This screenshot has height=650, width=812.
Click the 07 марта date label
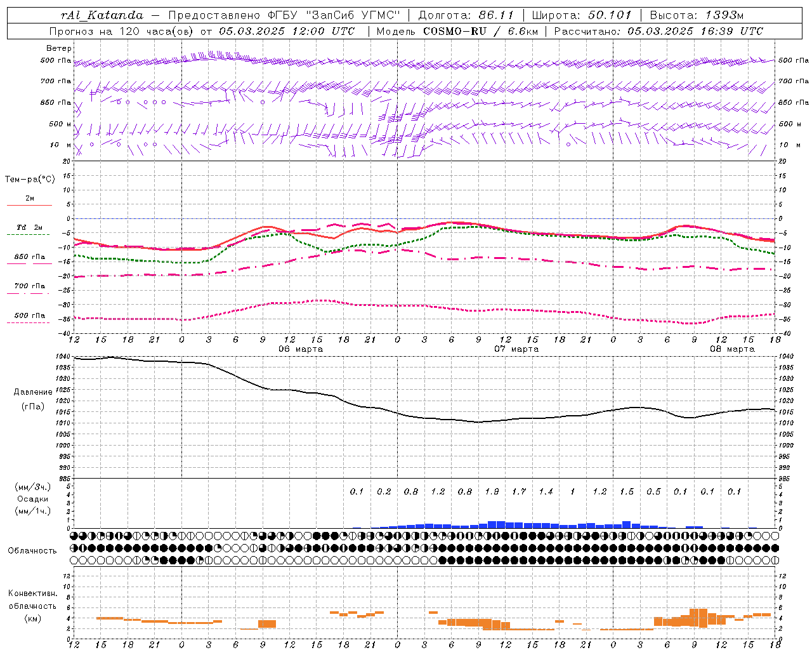[516, 349]
